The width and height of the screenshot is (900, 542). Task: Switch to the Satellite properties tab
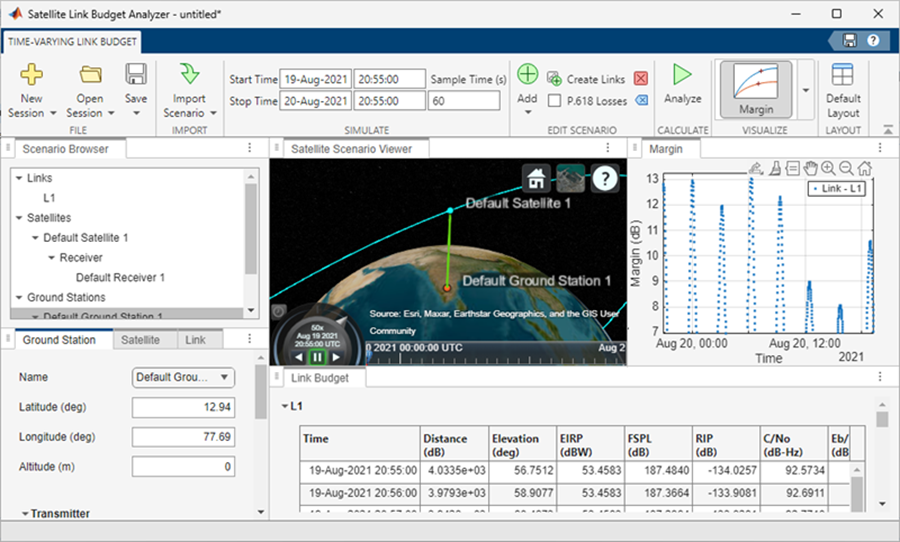pyautogui.click(x=140, y=340)
